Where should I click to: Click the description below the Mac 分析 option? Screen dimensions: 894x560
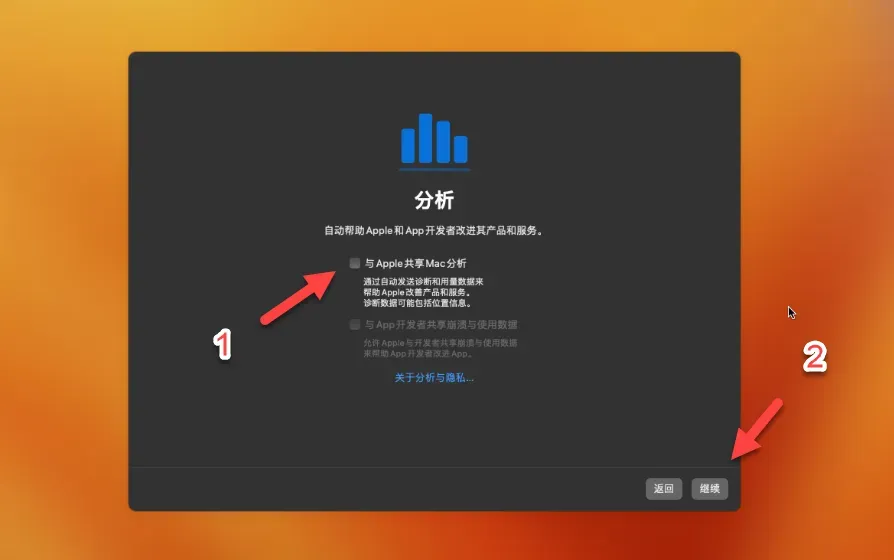pos(424,292)
